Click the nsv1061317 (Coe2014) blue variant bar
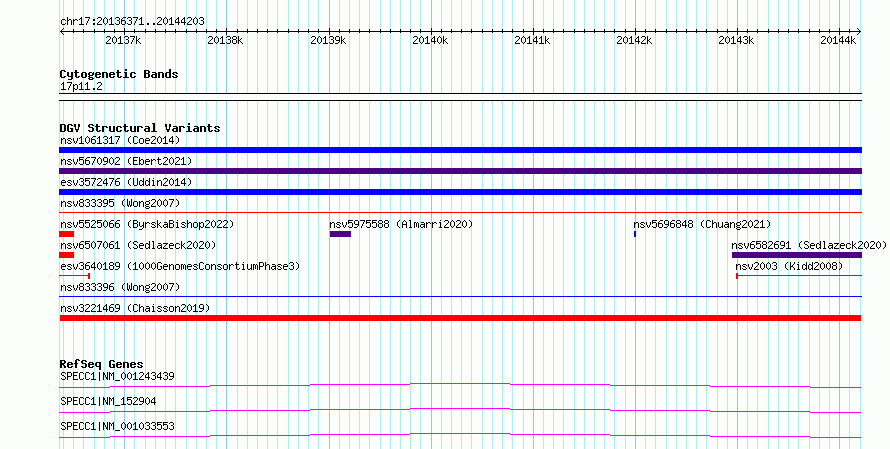The image size is (890, 449). pyautogui.click(x=460, y=150)
